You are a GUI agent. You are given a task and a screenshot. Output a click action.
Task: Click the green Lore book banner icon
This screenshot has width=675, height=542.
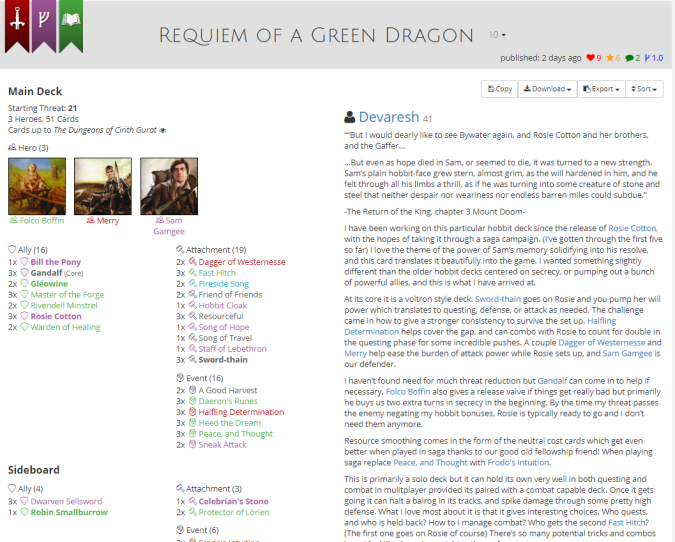(71, 25)
